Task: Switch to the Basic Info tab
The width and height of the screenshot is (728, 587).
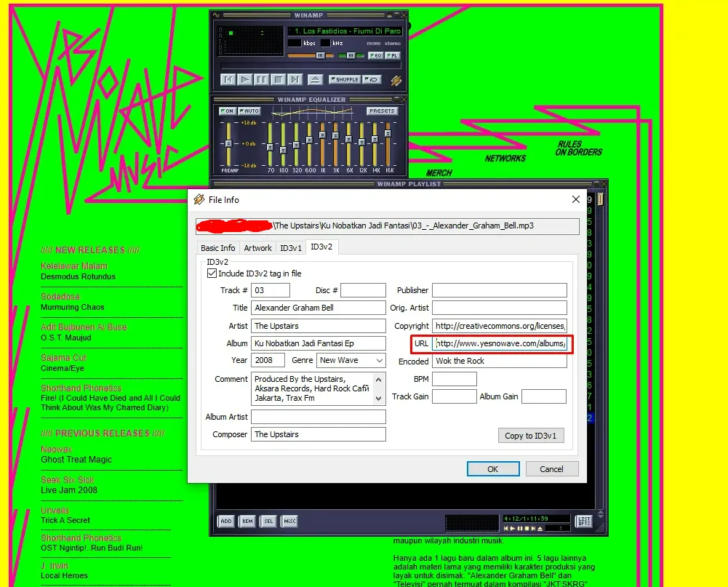Action: click(x=217, y=248)
